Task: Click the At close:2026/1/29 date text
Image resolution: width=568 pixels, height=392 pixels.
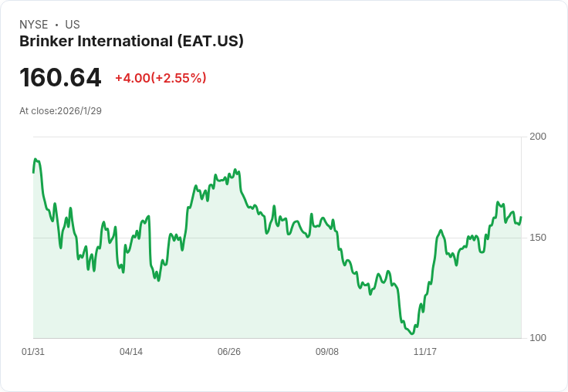Action: [60, 111]
